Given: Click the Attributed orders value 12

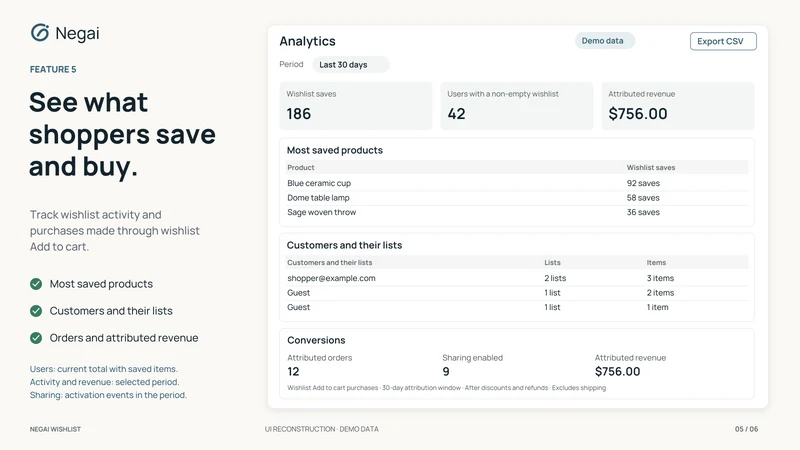Looking at the screenshot, I should pyautogui.click(x=293, y=371).
